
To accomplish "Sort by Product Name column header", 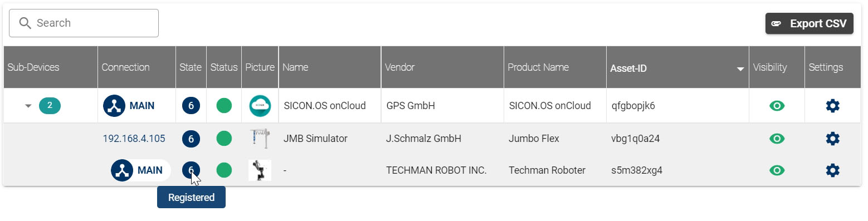I will [538, 67].
